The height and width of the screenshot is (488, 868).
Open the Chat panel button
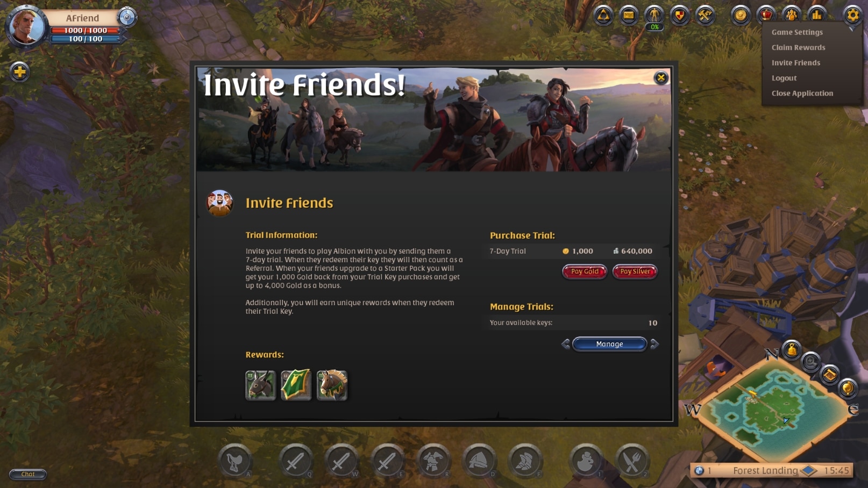click(x=28, y=474)
